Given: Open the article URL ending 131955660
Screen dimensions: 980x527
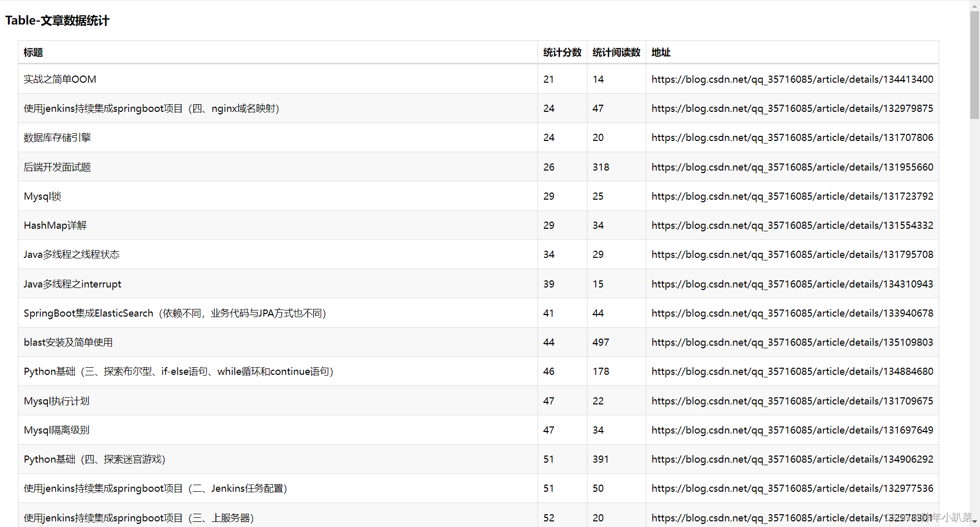Looking at the screenshot, I should tap(792, 167).
